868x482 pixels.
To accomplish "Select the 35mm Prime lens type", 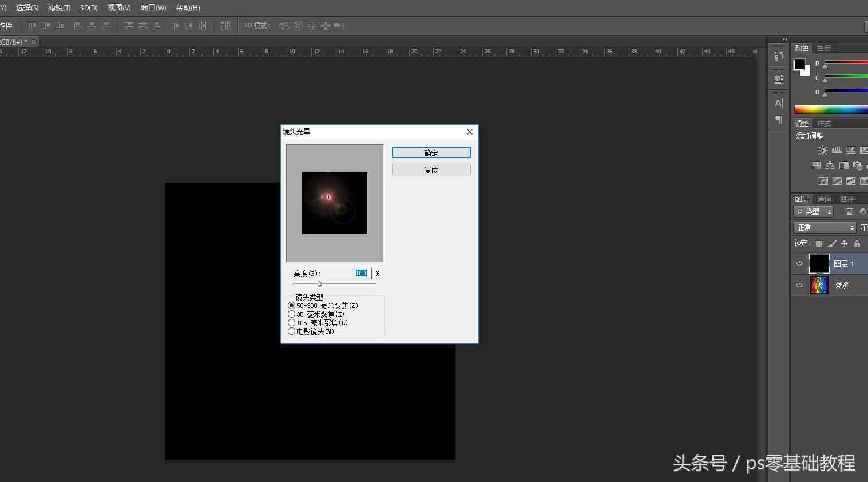I will pyautogui.click(x=292, y=314).
